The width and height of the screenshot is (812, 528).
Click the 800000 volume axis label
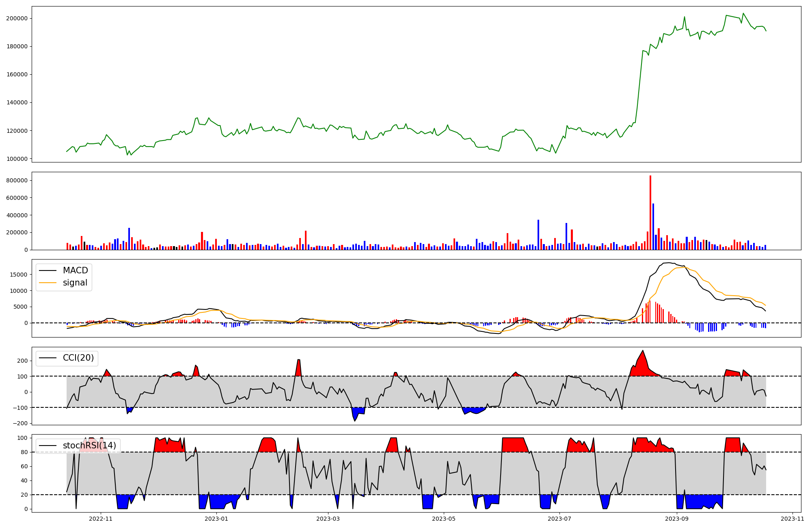17,180
